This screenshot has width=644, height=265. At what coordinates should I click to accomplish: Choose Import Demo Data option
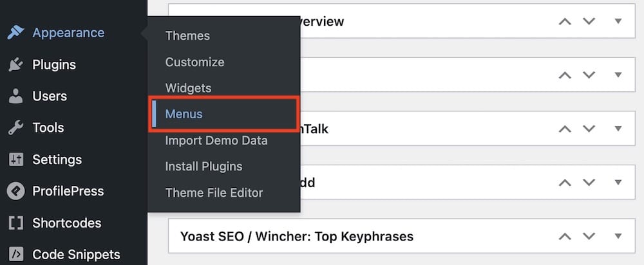point(216,141)
